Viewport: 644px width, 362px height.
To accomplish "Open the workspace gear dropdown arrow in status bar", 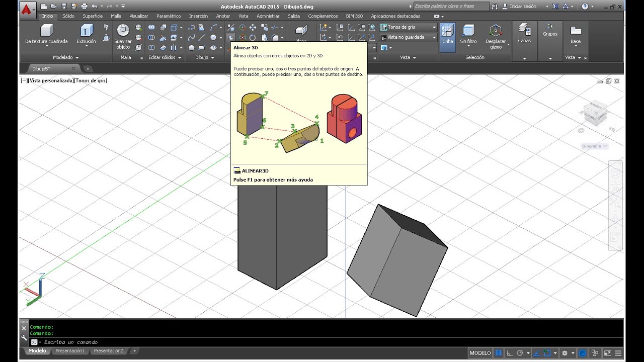I will pos(573,353).
